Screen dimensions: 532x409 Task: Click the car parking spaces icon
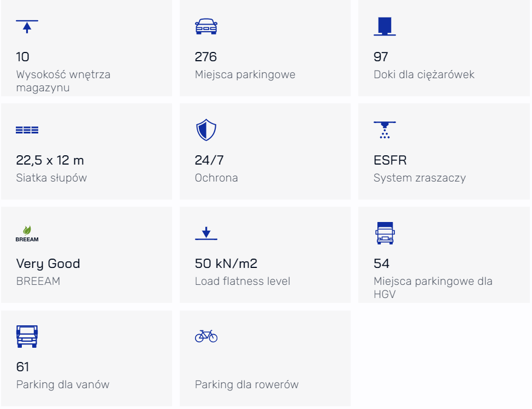point(206,26)
